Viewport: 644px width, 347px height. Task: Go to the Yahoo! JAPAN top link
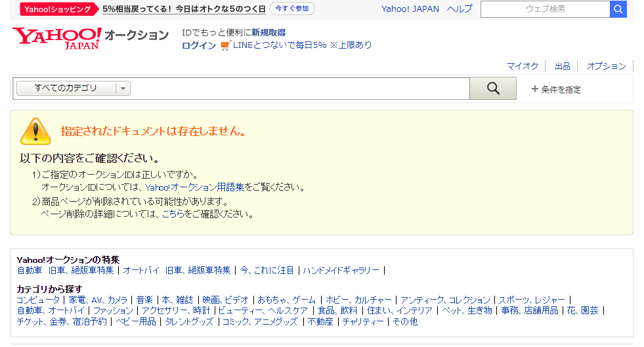tap(410, 9)
